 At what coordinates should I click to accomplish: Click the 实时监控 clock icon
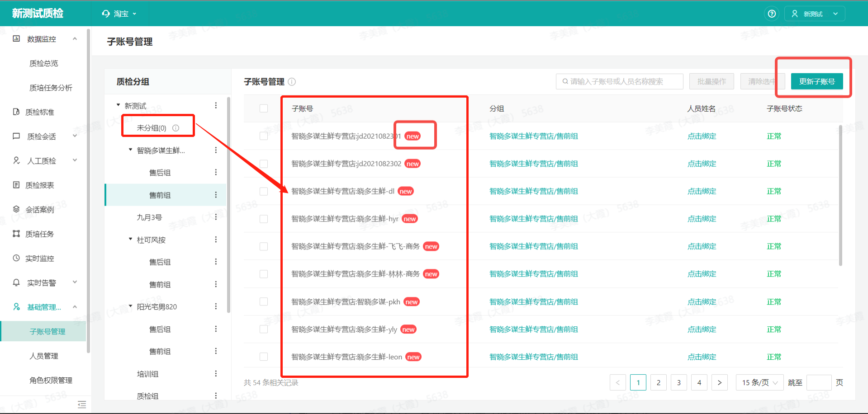coord(16,259)
